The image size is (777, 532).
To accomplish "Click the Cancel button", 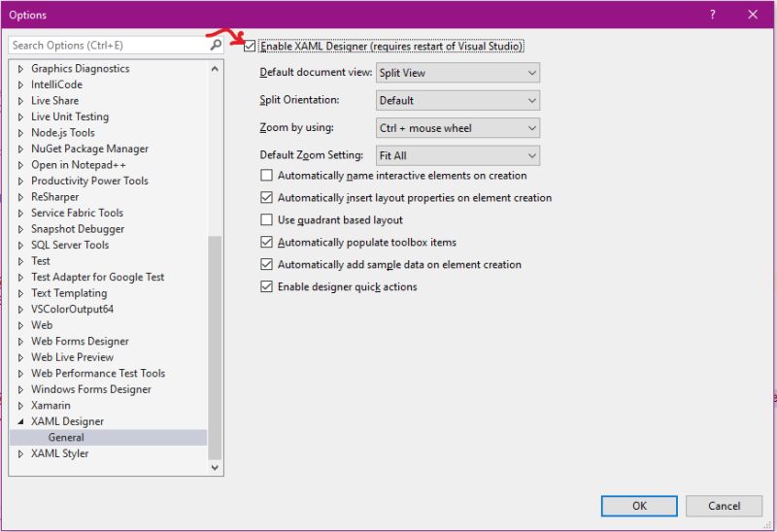I will point(724,506).
